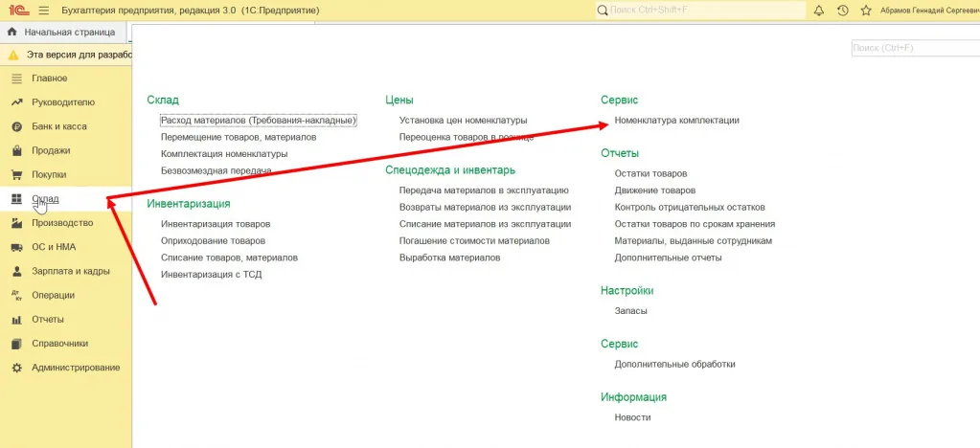The image size is (980, 448).
Task: Click the warning triangle icon
Action: [x=13, y=55]
